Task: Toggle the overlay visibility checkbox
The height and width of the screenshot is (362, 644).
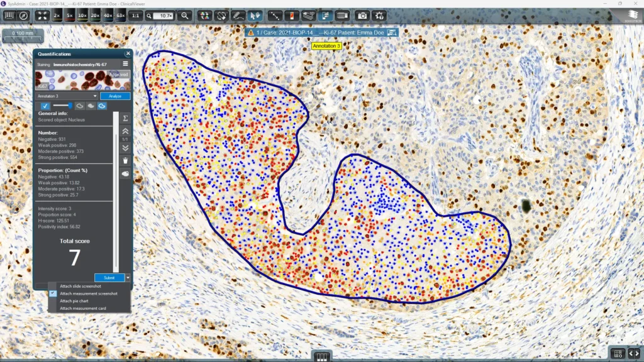Action: click(x=45, y=106)
